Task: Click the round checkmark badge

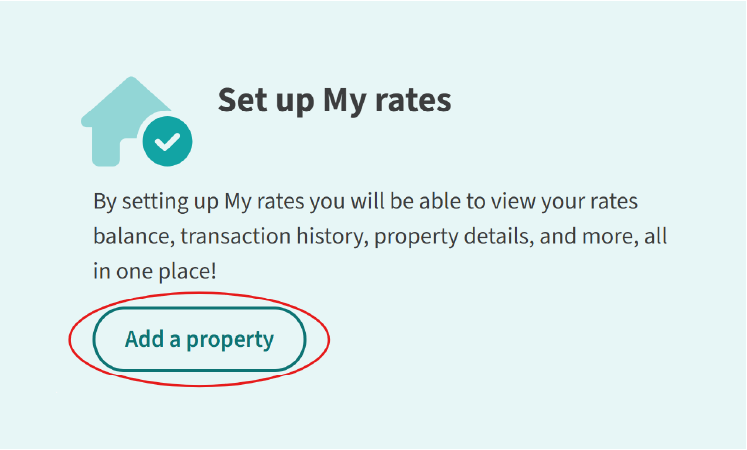Action: pos(167,141)
